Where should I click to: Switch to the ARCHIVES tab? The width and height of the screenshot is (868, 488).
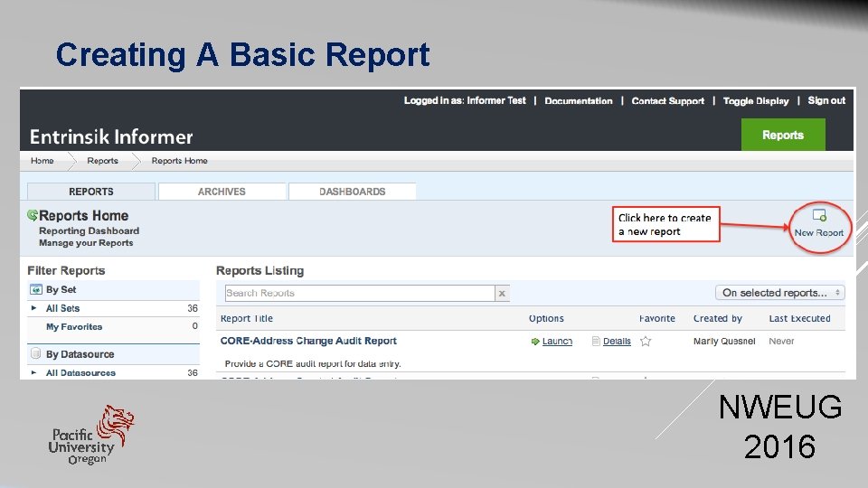[222, 192]
